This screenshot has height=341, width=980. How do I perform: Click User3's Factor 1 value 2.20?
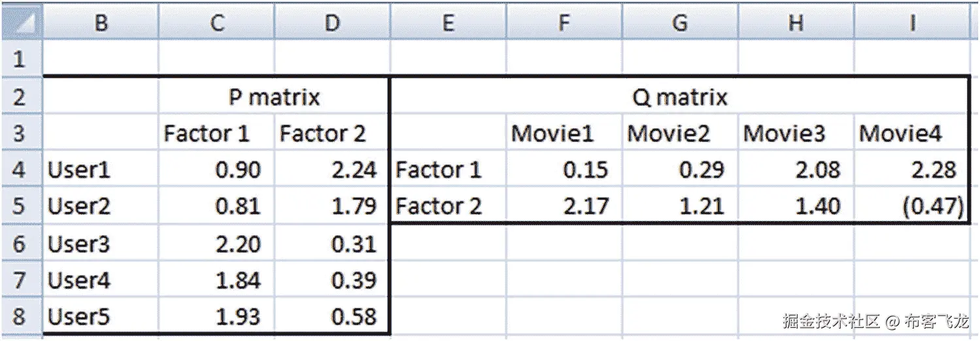(216, 244)
